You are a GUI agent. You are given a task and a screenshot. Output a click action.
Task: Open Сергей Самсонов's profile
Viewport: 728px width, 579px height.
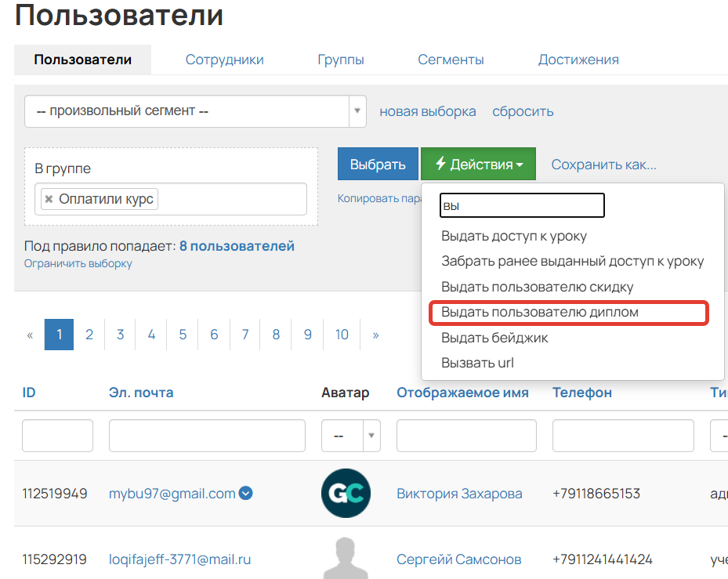[458, 559]
